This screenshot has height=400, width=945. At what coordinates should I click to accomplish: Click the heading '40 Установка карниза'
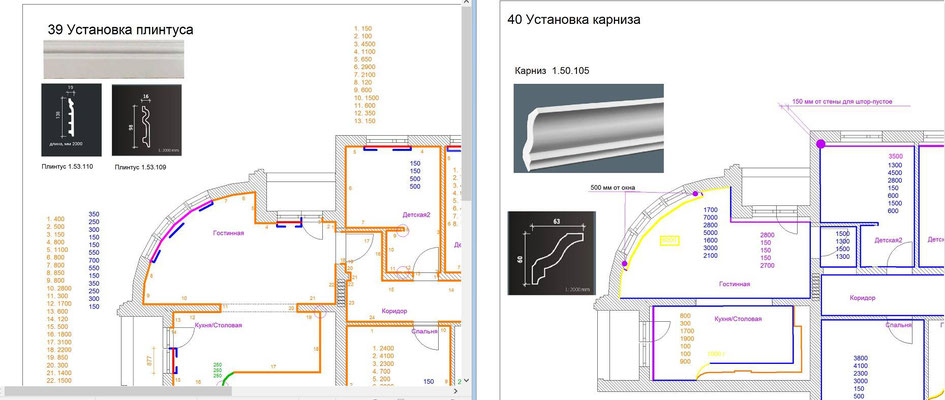click(x=574, y=19)
